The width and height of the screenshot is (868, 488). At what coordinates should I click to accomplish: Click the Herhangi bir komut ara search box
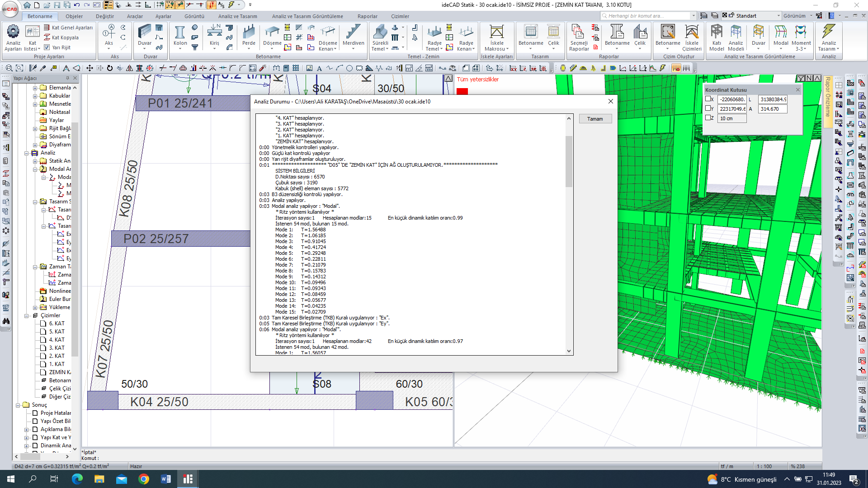(648, 16)
